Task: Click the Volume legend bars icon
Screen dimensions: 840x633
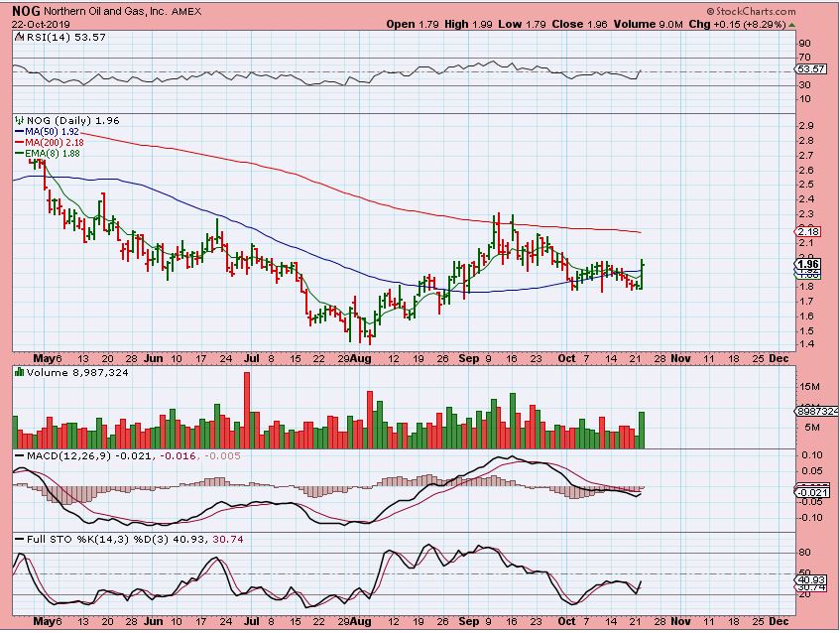Action: [20, 372]
